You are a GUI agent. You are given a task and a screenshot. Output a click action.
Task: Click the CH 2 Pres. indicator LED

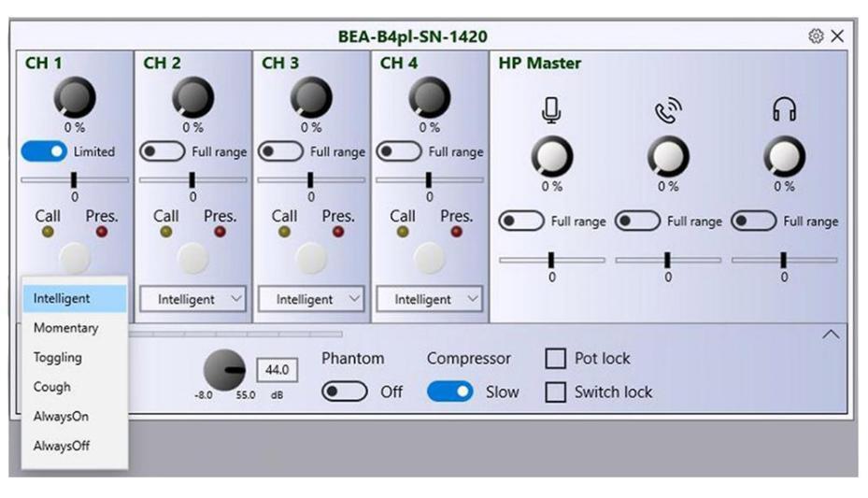point(220,232)
